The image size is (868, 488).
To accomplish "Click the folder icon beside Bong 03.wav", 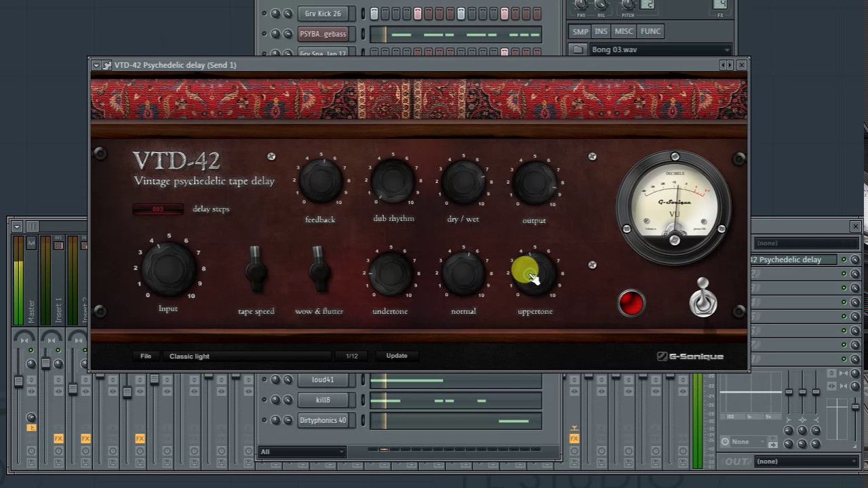I will click(578, 49).
